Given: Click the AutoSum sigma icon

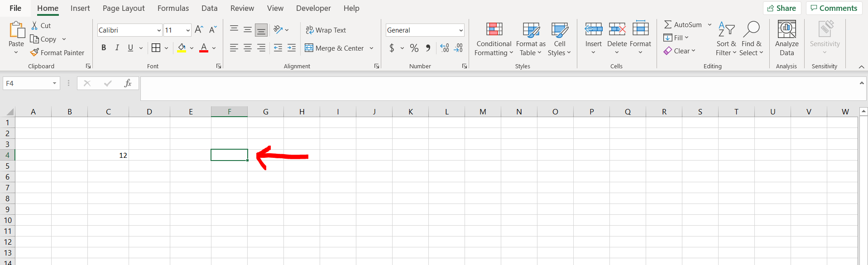Looking at the screenshot, I should point(668,24).
